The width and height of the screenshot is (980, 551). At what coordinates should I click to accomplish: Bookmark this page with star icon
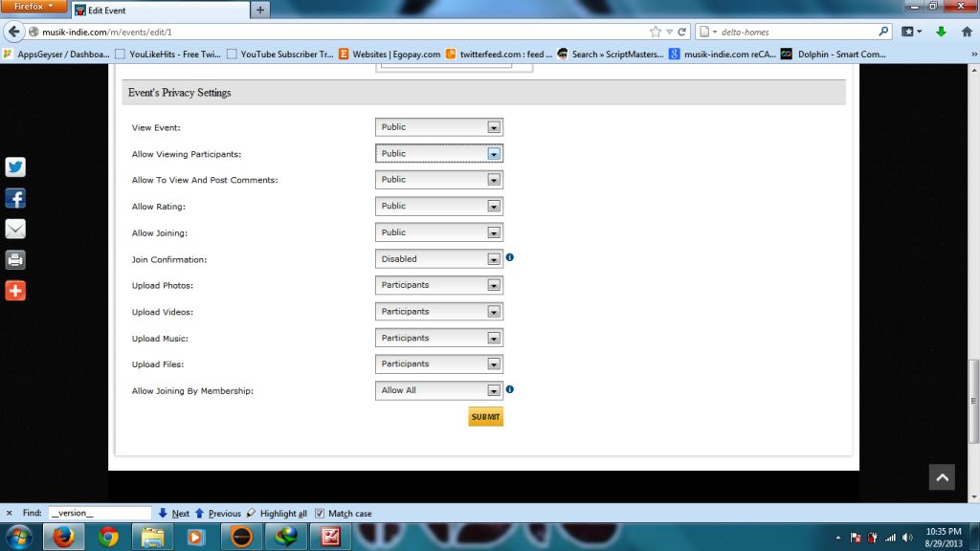pos(655,32)
